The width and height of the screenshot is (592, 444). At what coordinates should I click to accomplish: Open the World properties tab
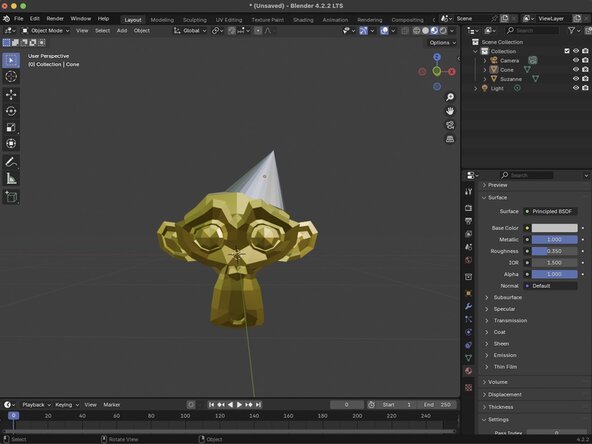(469, 260)
